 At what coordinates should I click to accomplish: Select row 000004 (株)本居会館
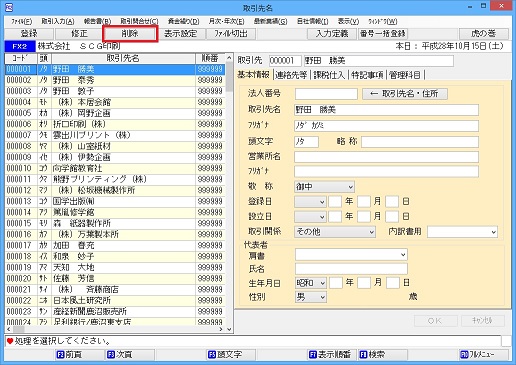tap(115, 102)
